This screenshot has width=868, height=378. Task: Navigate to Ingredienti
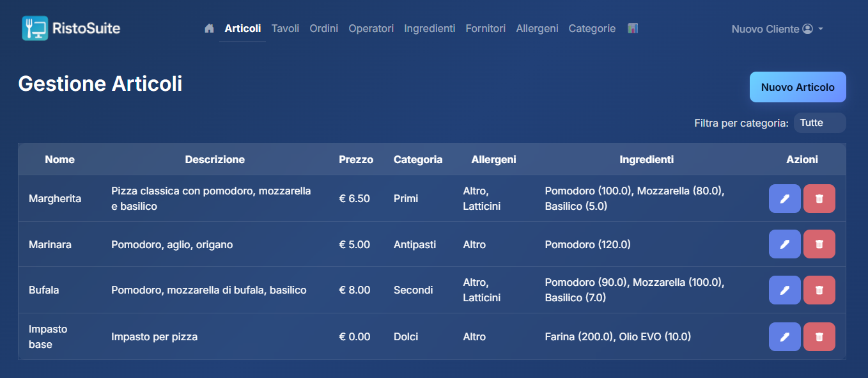click(x=430, y=29)
